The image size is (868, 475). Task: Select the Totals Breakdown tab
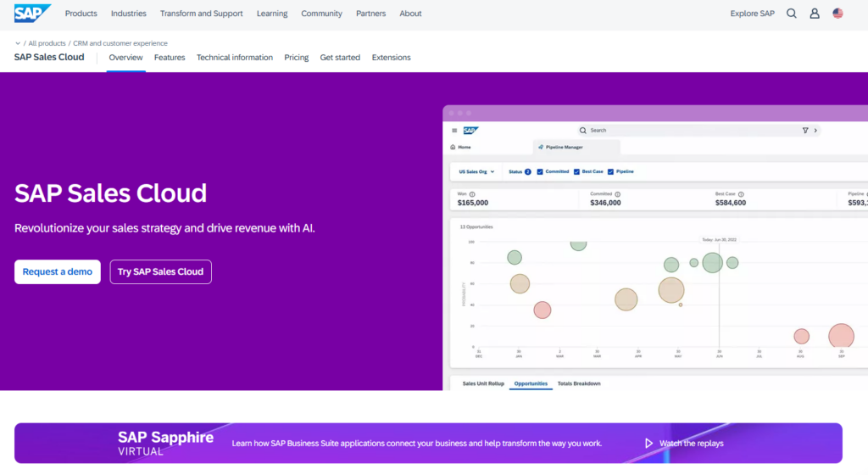coord(579,383)
